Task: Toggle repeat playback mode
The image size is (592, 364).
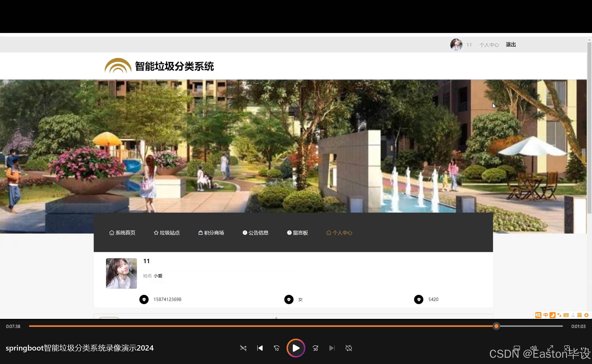Action: [349, 348]
